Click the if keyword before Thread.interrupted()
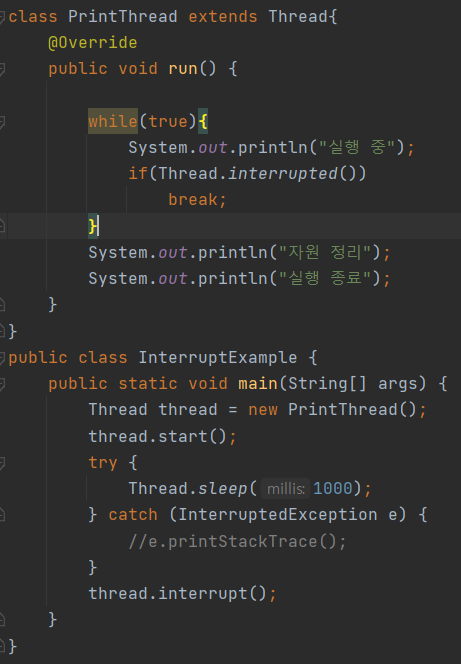The image size is (461, 664). pyautogui.click(x=138, y=174)
